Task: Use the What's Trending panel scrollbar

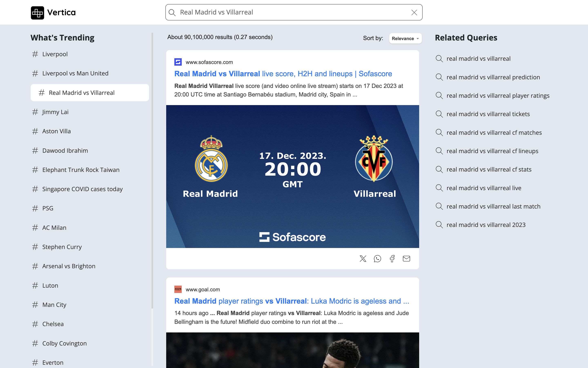Action: pos(152,170)
